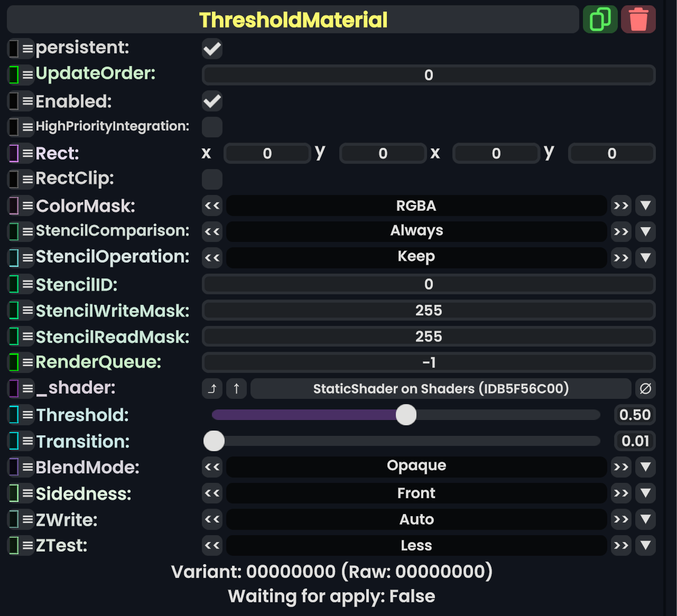Click the red trash delete icon
Viewport: 677px width, 616px height.
(638, 20)
